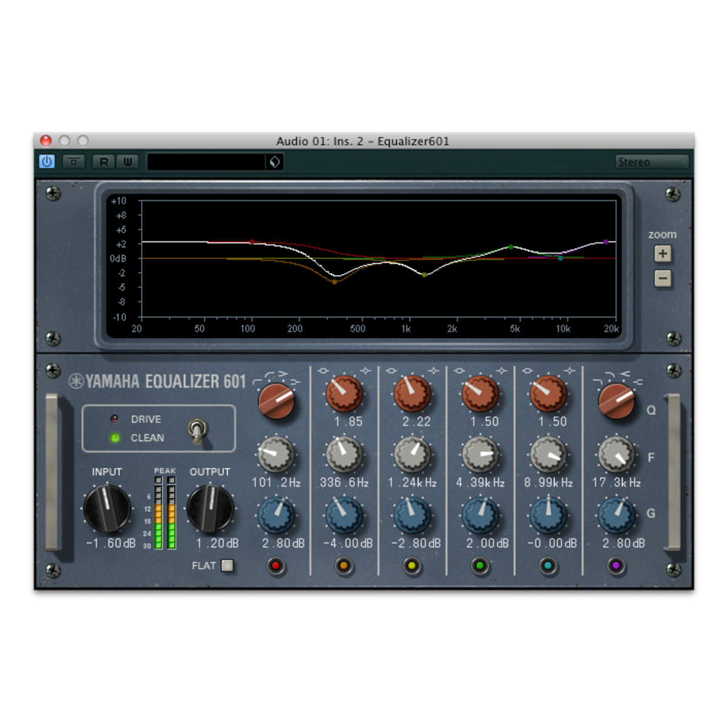Image resolution: width=728 pixels, height=728 pixels.
Task: Click the frequency knob at 4.39kHz
Action: tap(480, 454)
